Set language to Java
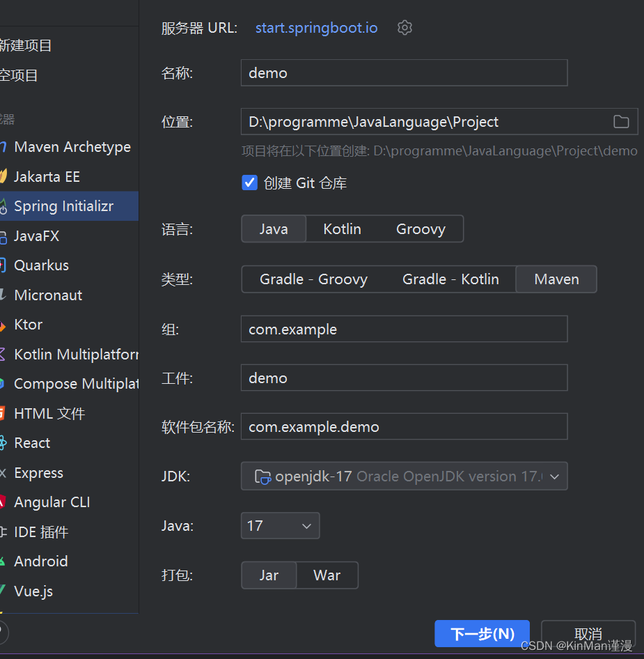The height and width of the screenshot is (659, 644). [x=274, y=229]
